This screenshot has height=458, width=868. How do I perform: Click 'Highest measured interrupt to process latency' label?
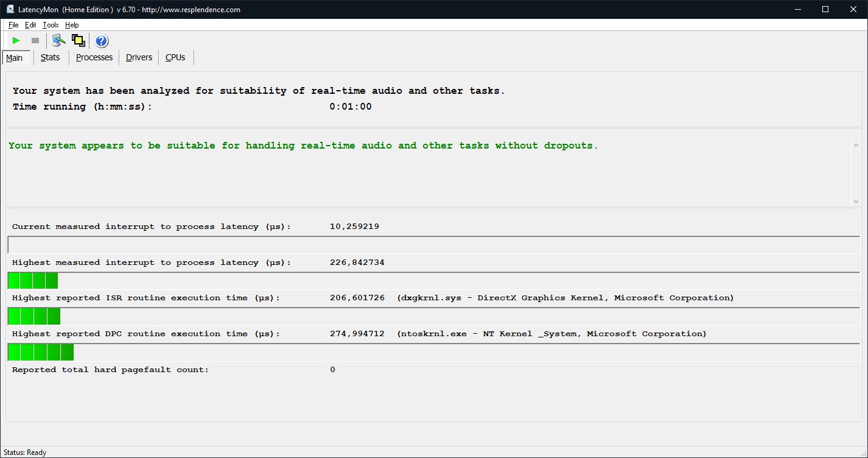[x=152, y=262]
